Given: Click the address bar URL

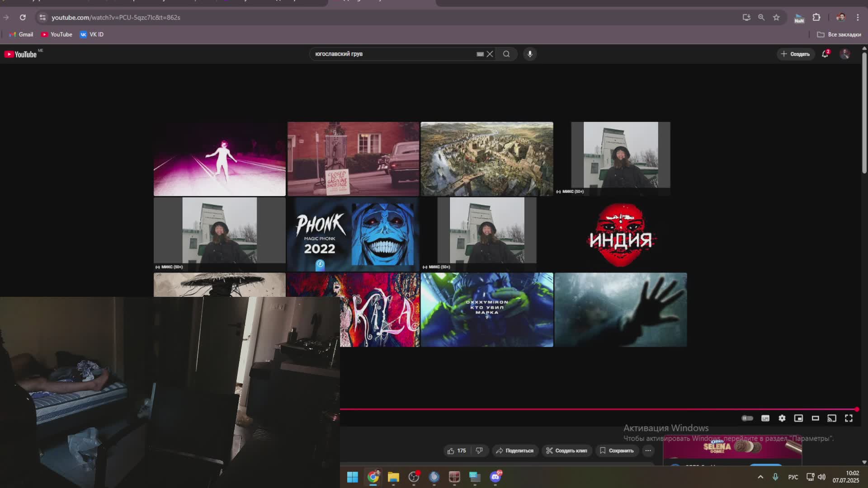Looking at the screenshot, I should pos(116,17).
